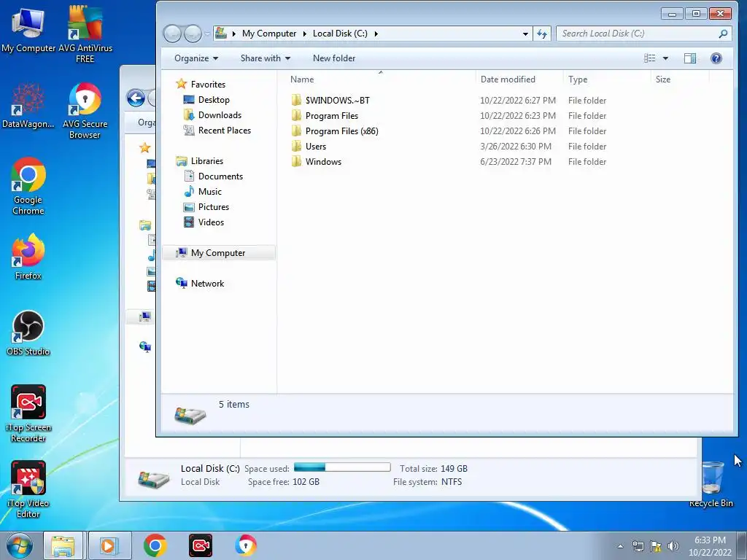The image size is (747, 560).
Task: Click the volume speaker tray icon
Action: (673, 546)
